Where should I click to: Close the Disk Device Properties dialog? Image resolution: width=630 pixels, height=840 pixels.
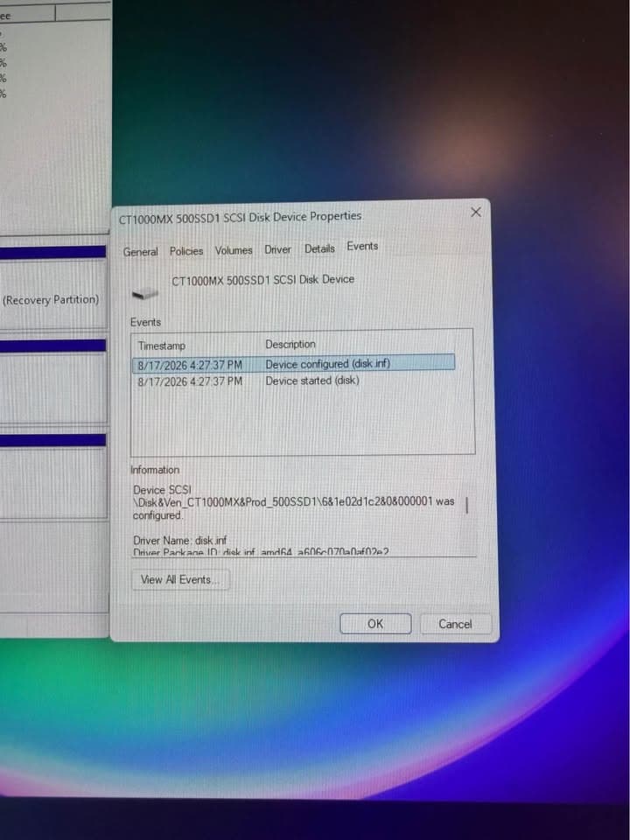pyautogui.click(x=476, y=212)
